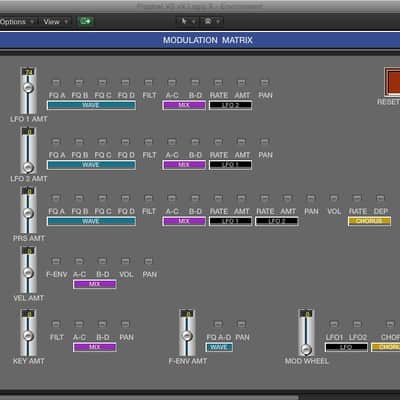The height and width of the screenshot is (400, 400).
Task: Toggle FQ C button in LFO 2 AMT row
Action: [x=102, y=142]
